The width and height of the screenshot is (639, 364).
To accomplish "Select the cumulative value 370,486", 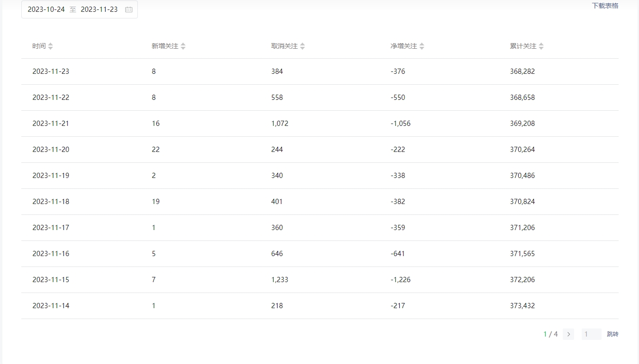I will (x=522, y=176).
